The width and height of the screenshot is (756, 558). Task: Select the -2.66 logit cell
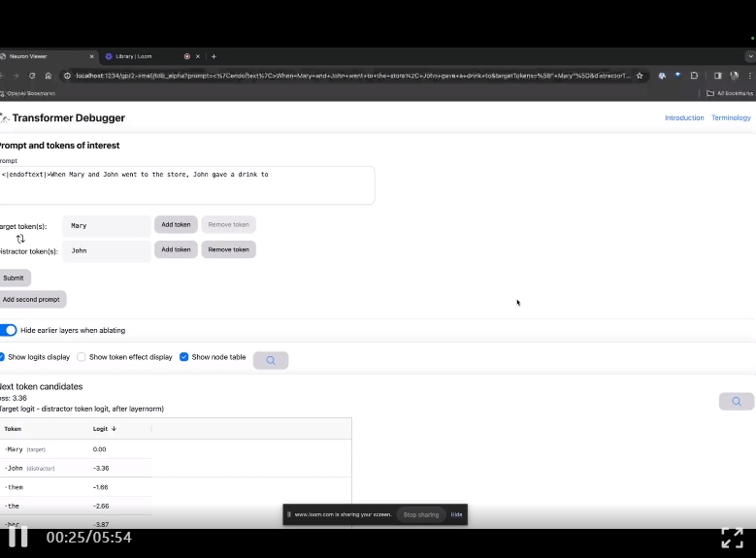[x=101, y=506]
